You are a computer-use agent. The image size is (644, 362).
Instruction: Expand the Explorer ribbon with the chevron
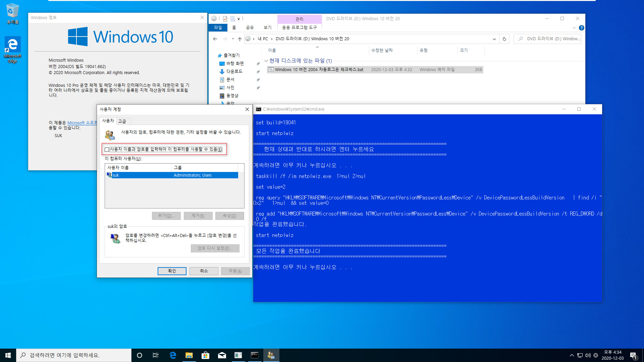click(x=574, y=28)
